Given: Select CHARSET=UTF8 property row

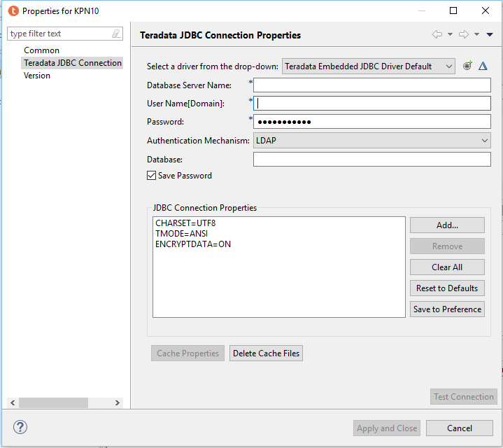Looking at the screenshot, I should 185,223.
